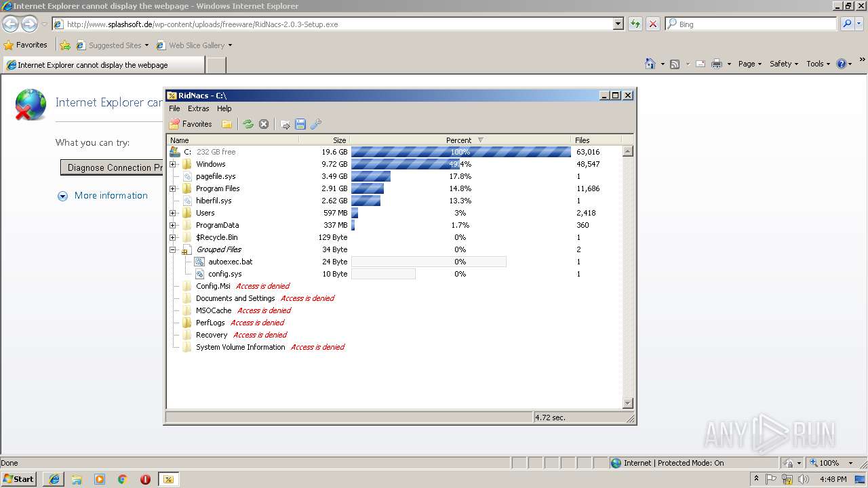Viewport: 868px width, 488px height.
Task: Select System Volume Information folder row
Action: 394,347
